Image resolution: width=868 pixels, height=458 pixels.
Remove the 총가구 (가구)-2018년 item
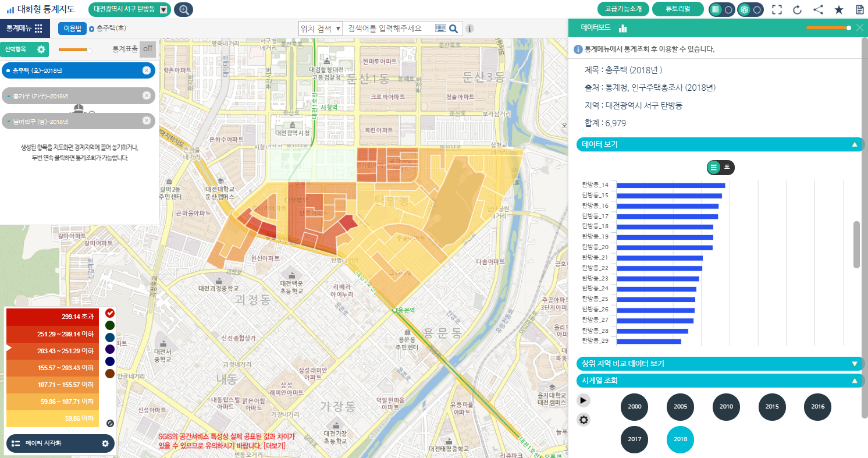click(146, 96)
